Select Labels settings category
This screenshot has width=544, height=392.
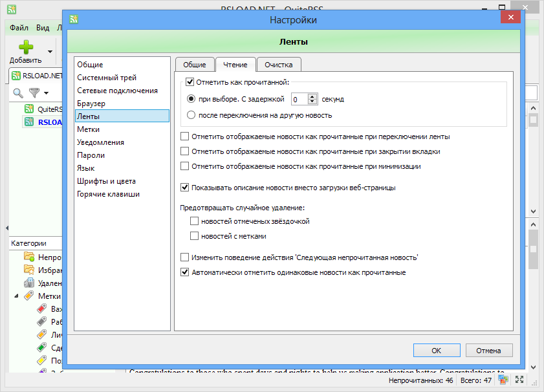pyautogui.click(x=122, y=129)
